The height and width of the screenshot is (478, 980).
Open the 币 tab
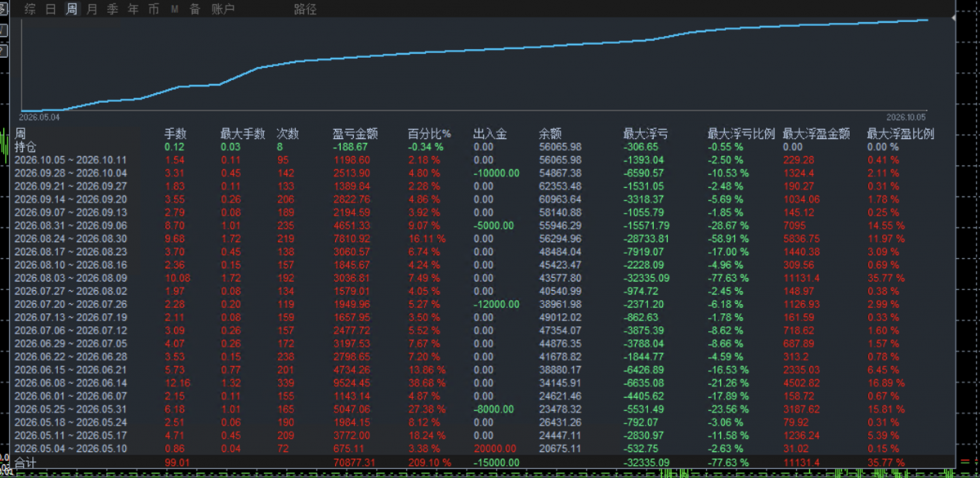click(154, 9)
